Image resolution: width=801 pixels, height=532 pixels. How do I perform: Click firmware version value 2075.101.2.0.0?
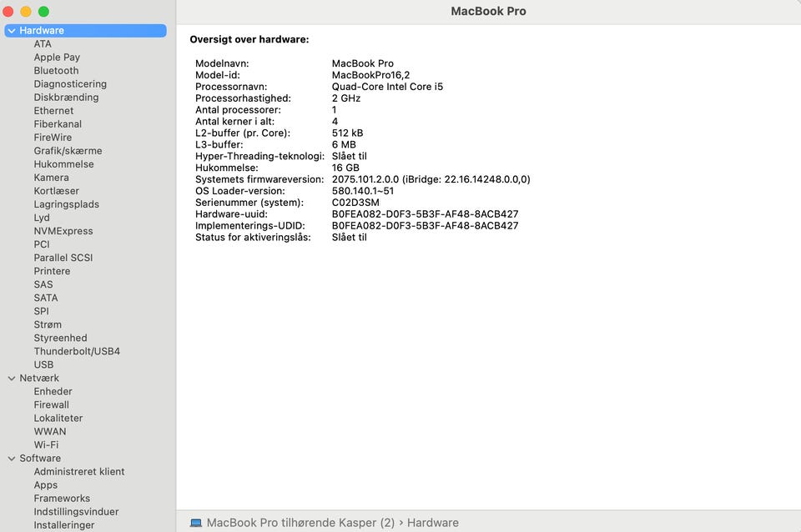pyautogui.click(x=431, y=179)
